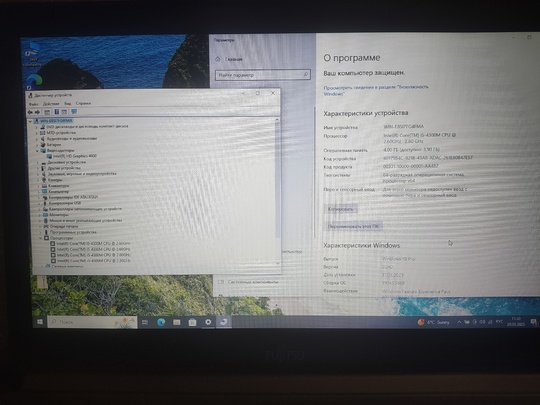Click the show/hide console tree toolbar icon
The width and height of the screenshot is (540, 405).
47,112
